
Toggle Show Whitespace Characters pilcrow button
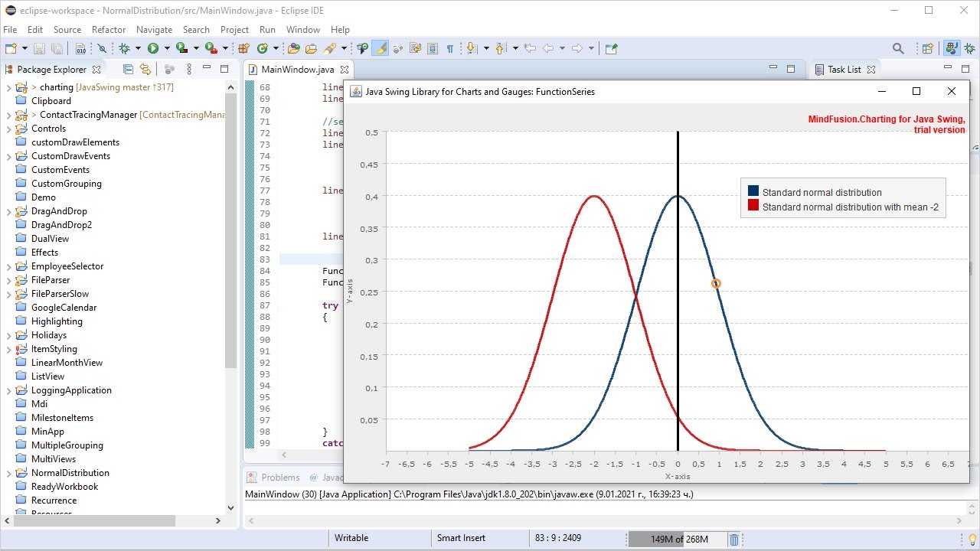pyautogui.click(x=450, y=48)
